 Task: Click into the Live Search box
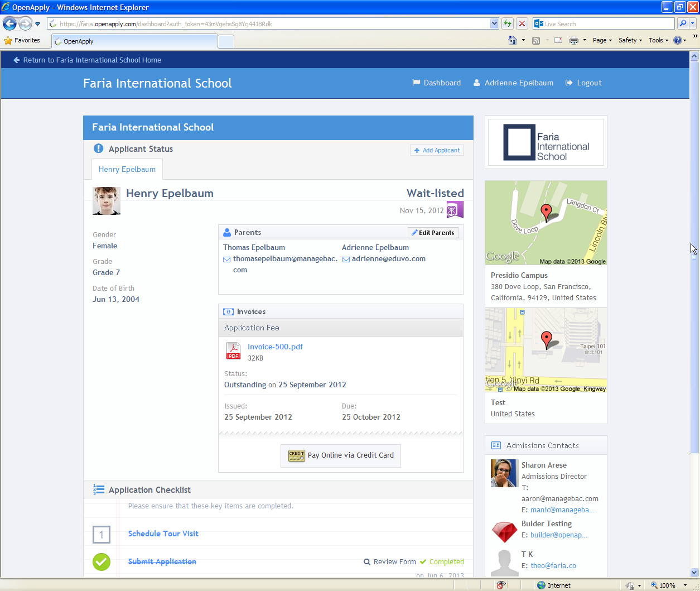(608, 24)
